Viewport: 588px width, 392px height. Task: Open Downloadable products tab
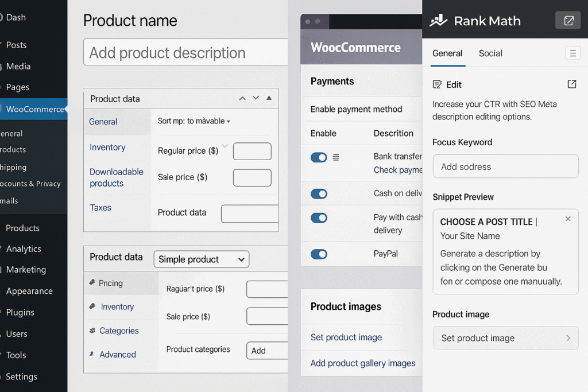[x=116, y=178]
